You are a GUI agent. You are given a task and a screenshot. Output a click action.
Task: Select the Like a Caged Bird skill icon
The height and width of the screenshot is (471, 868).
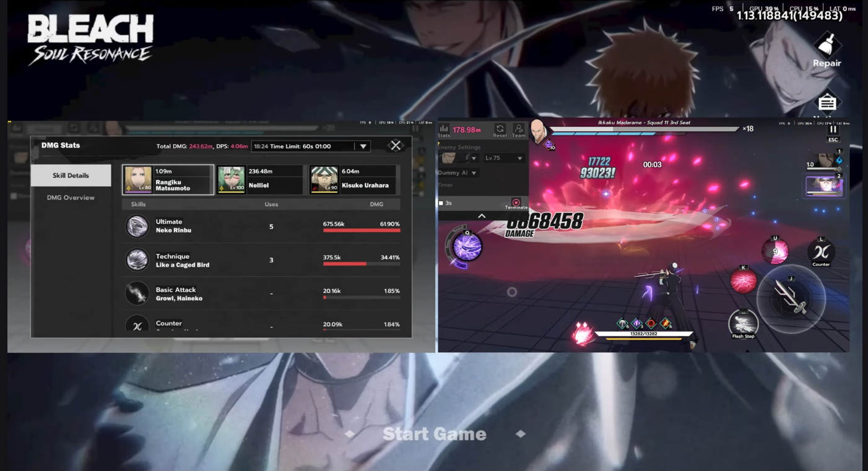pyautogui.click(x=137, y=260)
